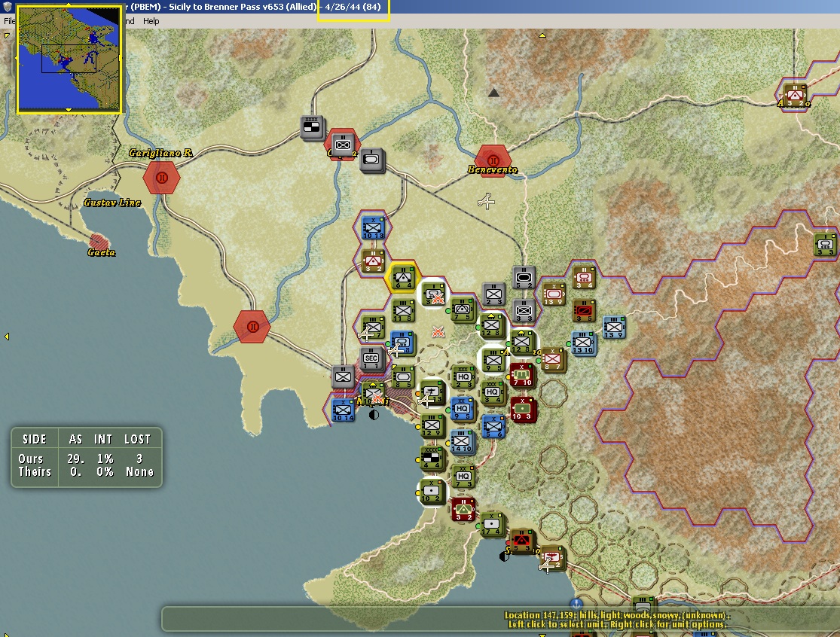Click the 'Gustav Line' map label
Image resolution: width=840 pixels, height=637 pixels.
pos(112,203)
